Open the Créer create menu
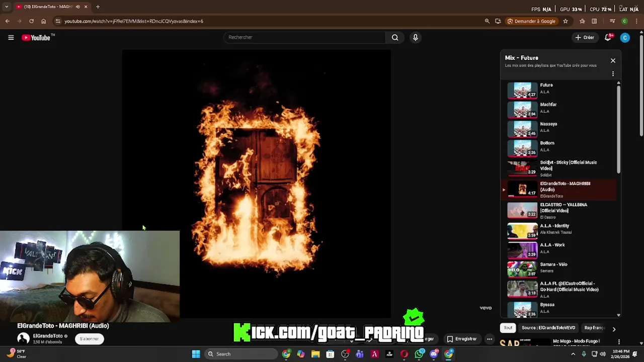 tap(585, 37)
